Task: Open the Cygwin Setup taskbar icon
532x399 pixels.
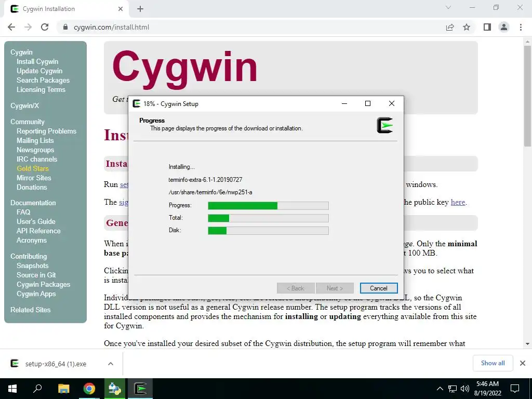Action: (x=140, y=389)
